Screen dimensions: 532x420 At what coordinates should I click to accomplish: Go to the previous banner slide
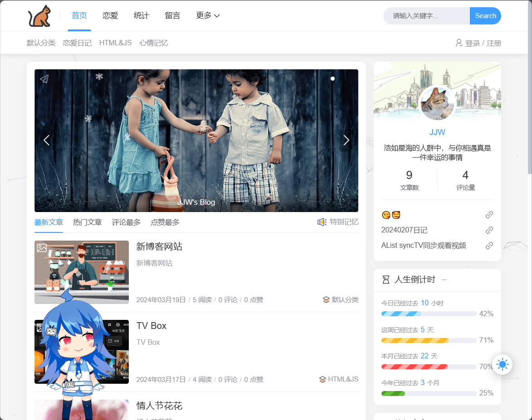[x=46, y=140]
